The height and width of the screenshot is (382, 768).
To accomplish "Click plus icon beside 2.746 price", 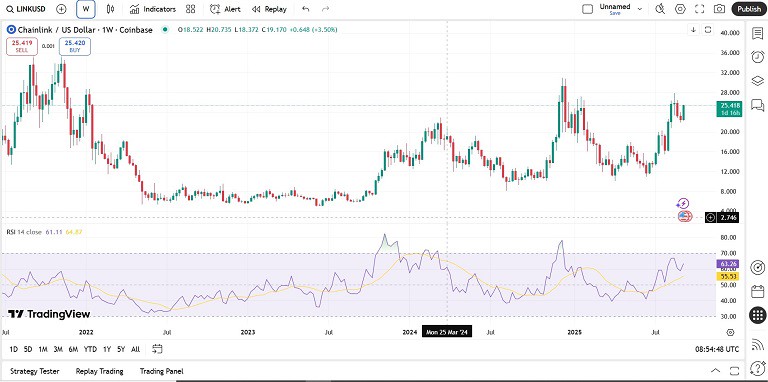I will (711, 217).
